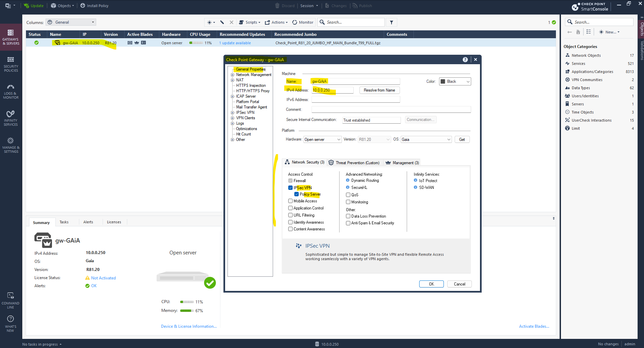Switch to Licenses tab

[114, 222]
